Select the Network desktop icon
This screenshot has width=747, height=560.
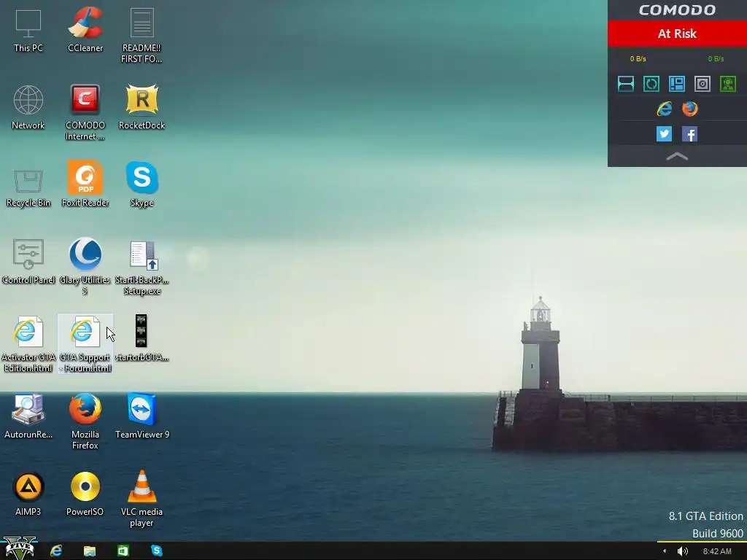28,107
